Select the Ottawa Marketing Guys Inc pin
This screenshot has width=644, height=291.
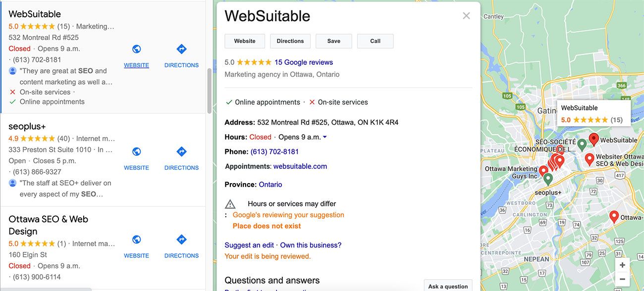click(543, 171)
